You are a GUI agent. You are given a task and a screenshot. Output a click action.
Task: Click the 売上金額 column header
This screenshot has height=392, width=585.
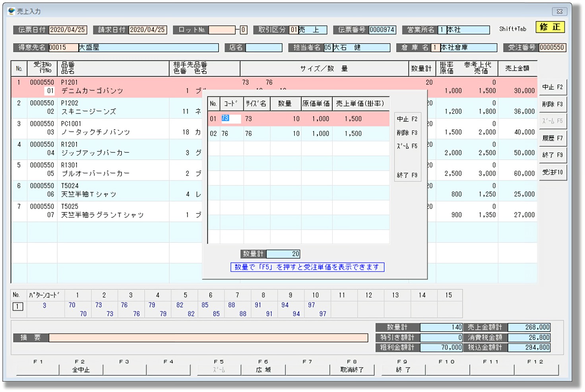[517, 68]
